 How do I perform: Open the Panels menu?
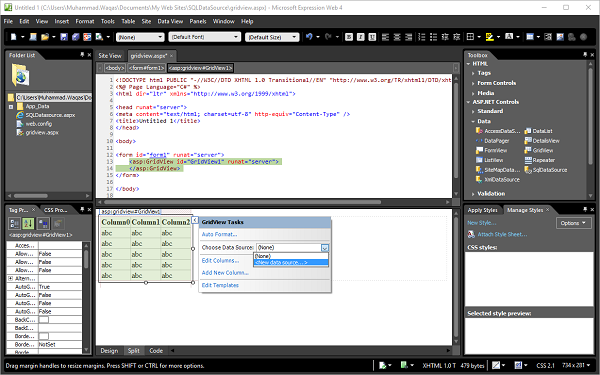click(x=198, y=21)
